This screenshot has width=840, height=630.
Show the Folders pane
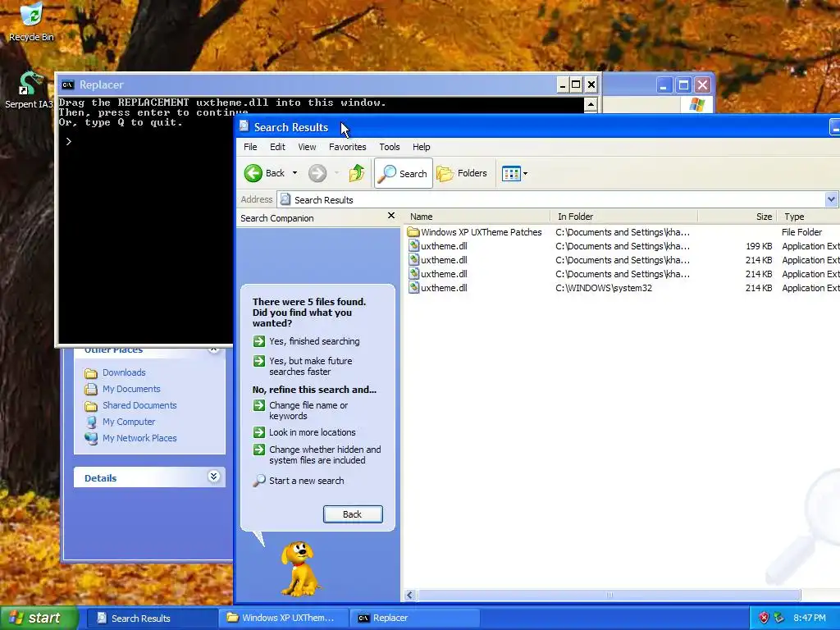[x=462, y=173]
